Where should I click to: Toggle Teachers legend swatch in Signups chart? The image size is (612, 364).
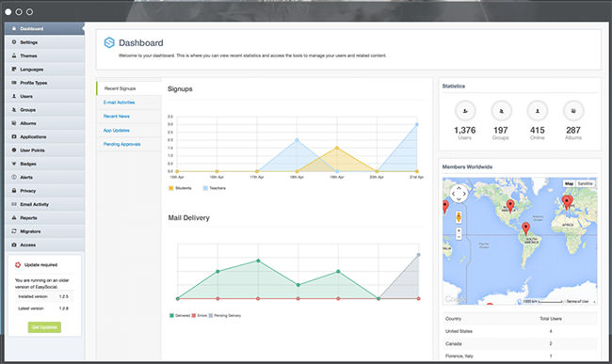point(205,188)
